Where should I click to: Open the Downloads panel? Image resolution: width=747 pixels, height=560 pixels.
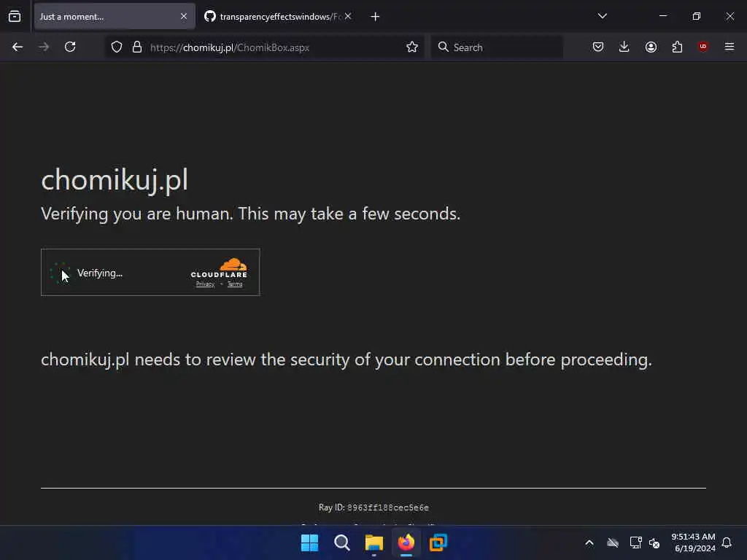tap(624, 47)
